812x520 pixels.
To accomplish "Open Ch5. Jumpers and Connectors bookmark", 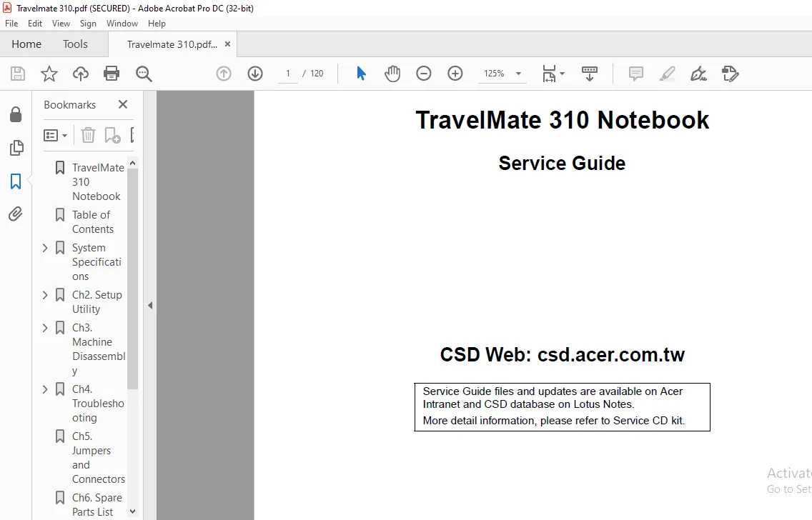I will [x=99, y=458].
